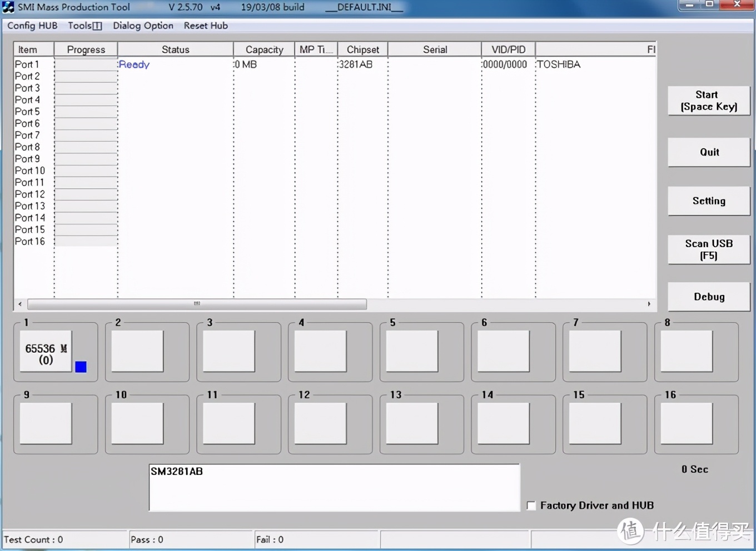Click the empty port slot 14
The image size is (756, 551).
click(504, 424)
